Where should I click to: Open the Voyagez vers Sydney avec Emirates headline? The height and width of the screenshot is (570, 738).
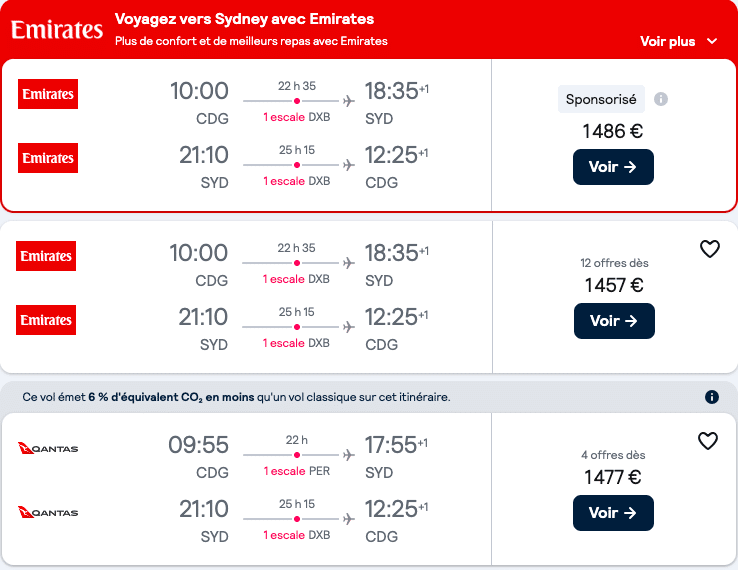[244, 19]
